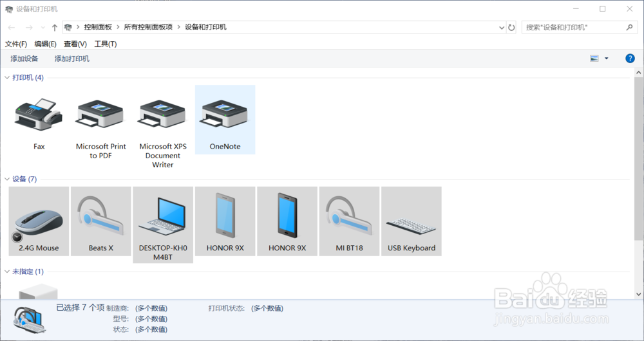Click the 制造商: label in details pane
The image size is (644, 341).
(117, 308)
